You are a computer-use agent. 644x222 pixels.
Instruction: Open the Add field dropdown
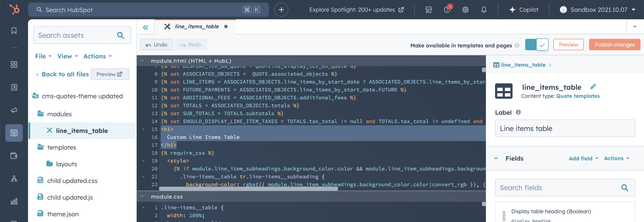583,158
